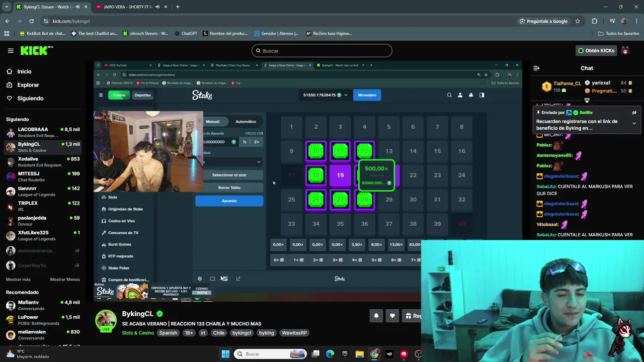This screenshot has height=362, width=644.
Task: Open the Windows Start menu
Action: point(225,354)
